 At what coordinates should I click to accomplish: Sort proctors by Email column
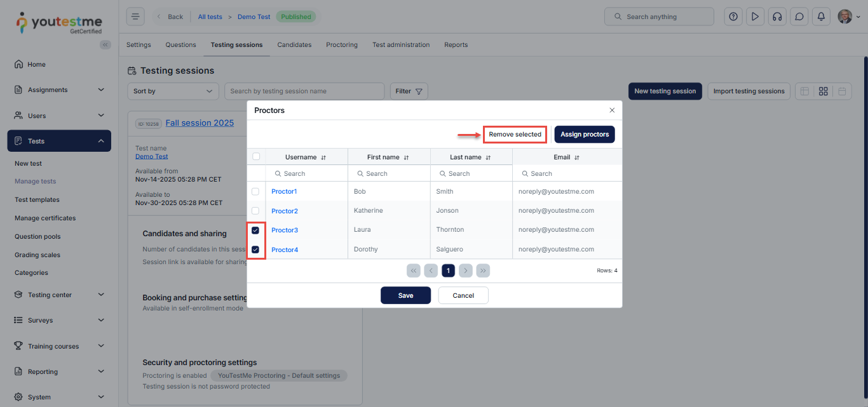(x=577, y=157)
